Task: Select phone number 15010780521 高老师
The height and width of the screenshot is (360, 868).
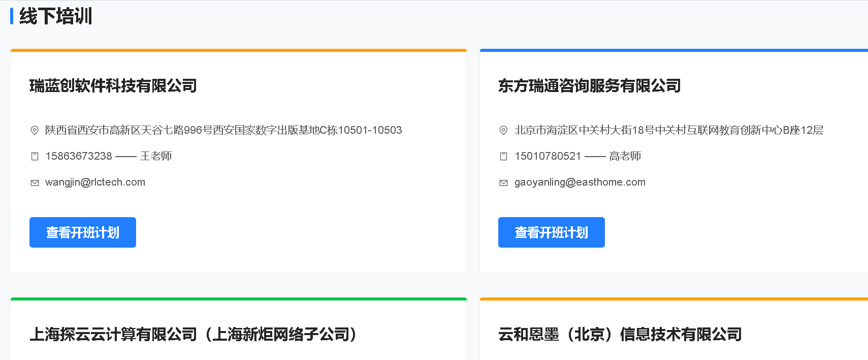Action: point(577,156)
